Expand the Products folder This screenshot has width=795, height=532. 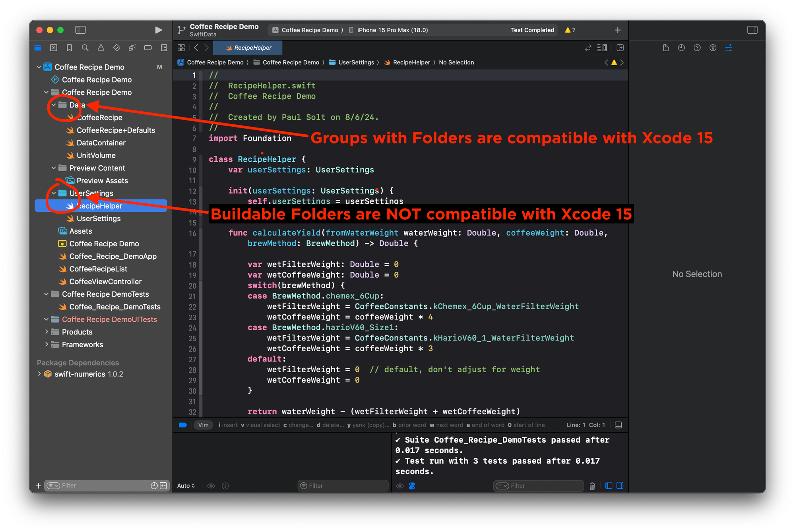[x=47, y=332]
